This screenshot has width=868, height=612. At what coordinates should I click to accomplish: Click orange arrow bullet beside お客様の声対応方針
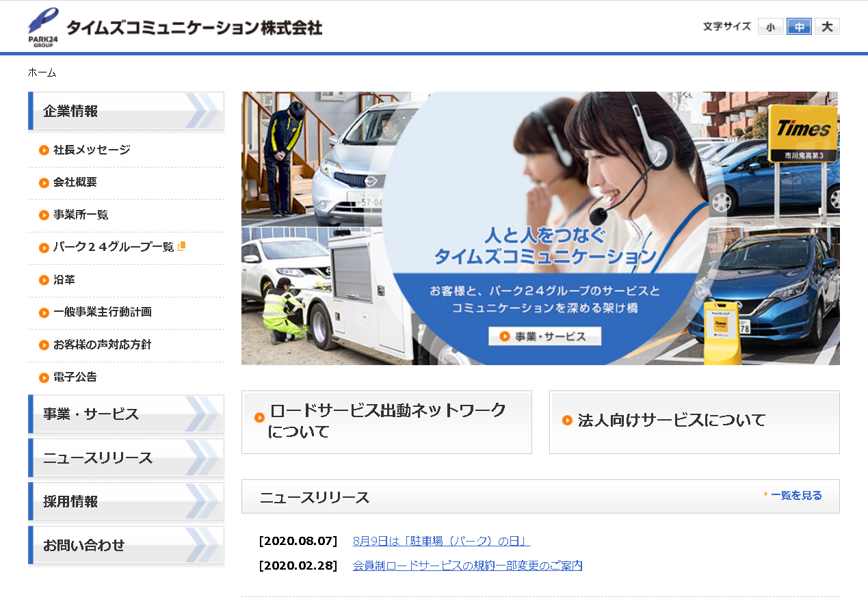pos(44,345)
